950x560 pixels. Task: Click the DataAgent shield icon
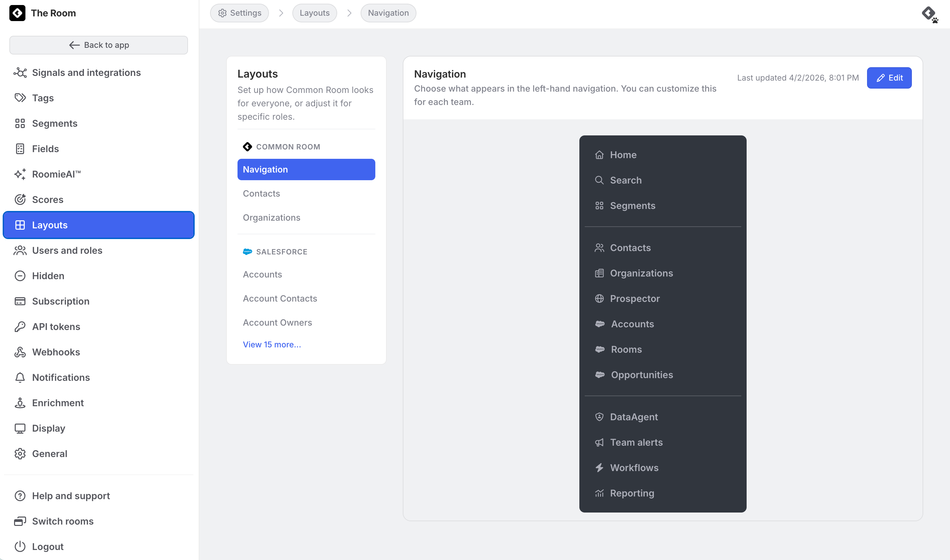pyautogui.click(x=599, y=417)
